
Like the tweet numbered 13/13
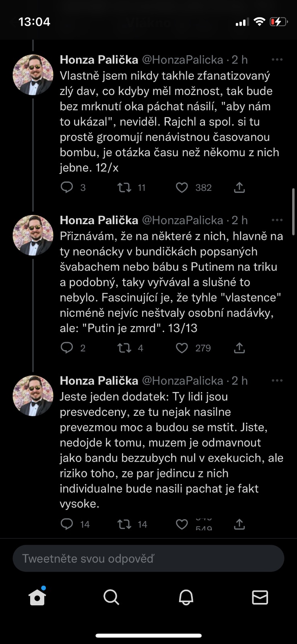[182, 348]
